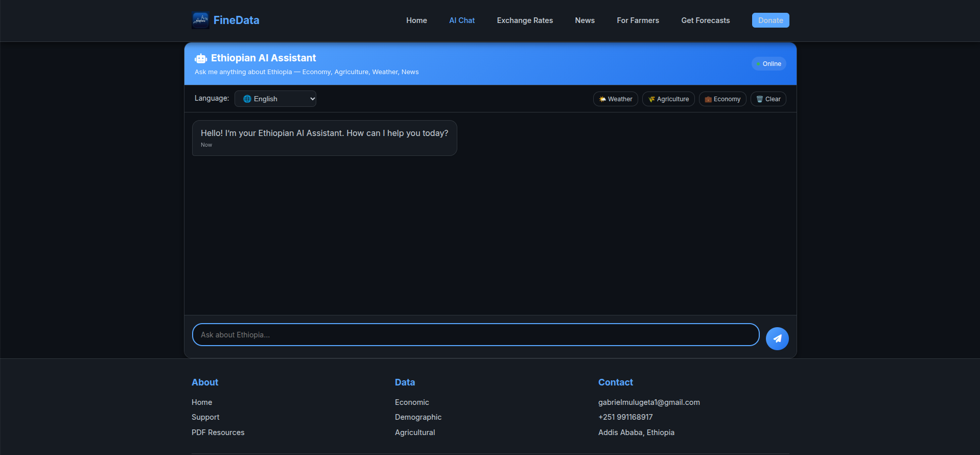Click the Language: label
980x455 pixels.
tap(212, 98)
